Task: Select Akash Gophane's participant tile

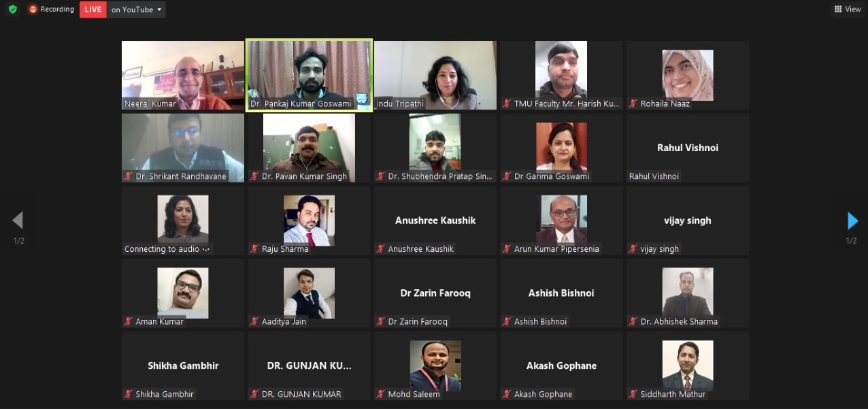Action: click(x=561, y=365)
